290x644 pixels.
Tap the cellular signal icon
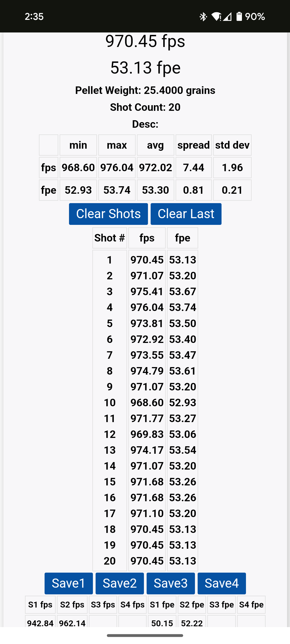point(227,17)
